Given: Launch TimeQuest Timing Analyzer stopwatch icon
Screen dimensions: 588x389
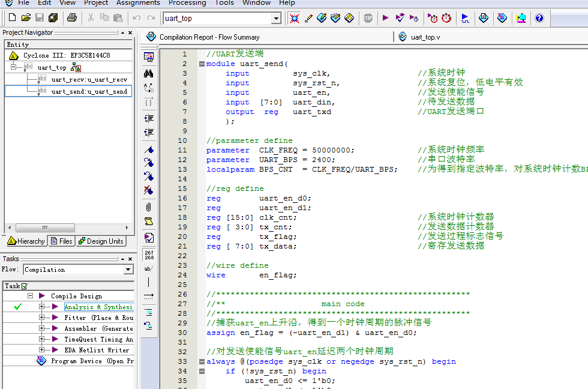Looking at the screenshot, I should (x=445, y=18).
